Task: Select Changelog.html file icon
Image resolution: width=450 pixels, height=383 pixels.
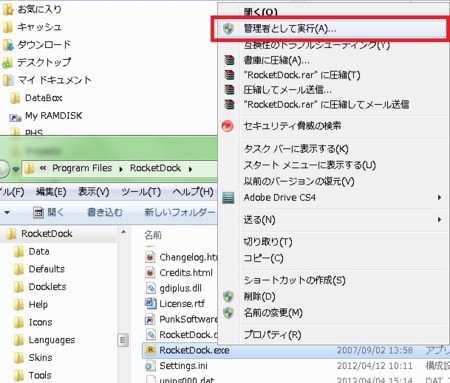Action: tap(150, 257)
